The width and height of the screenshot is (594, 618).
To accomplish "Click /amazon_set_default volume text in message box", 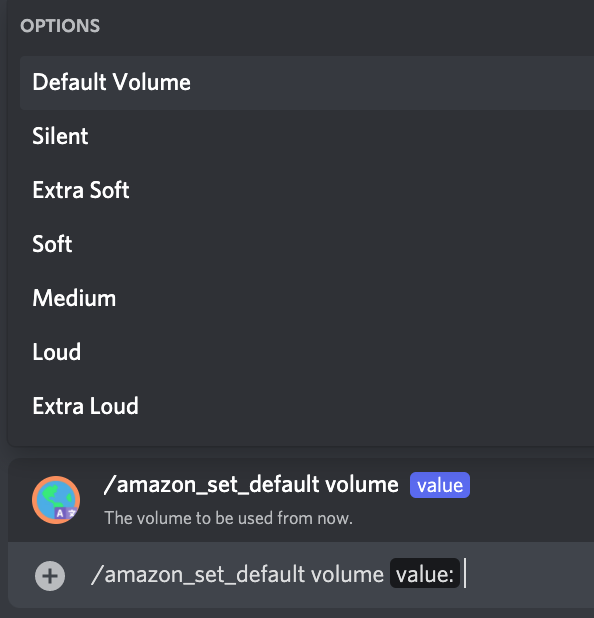I will (x=237, y=574).
